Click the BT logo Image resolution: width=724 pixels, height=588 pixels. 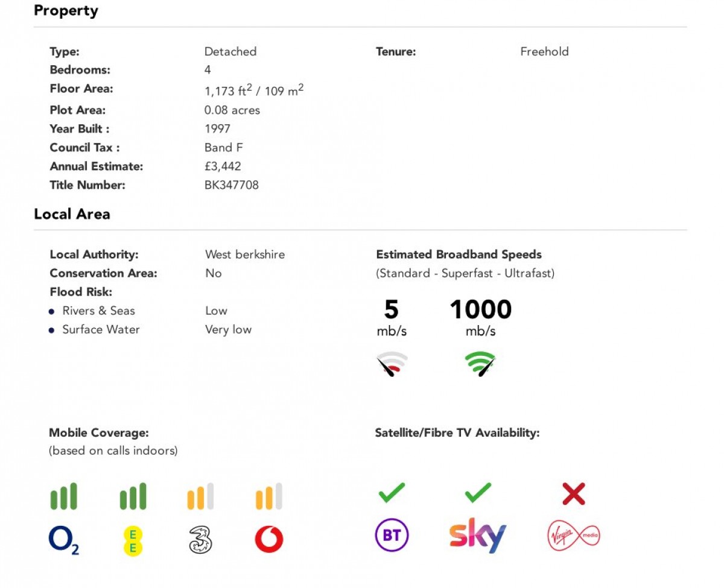point(392,535)
